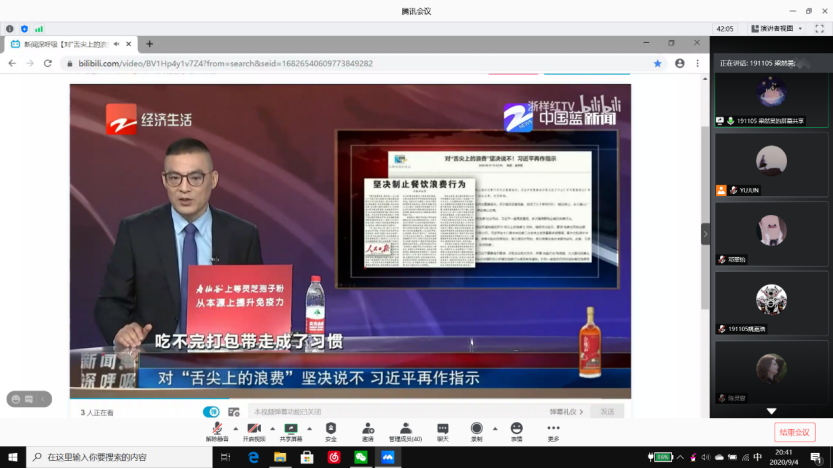Open manage members (管理成员) panel
833x469 pixels.
pos(405,429)
